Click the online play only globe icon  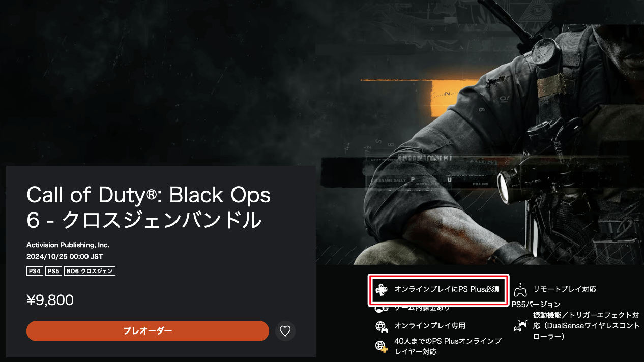click(381, 326)
